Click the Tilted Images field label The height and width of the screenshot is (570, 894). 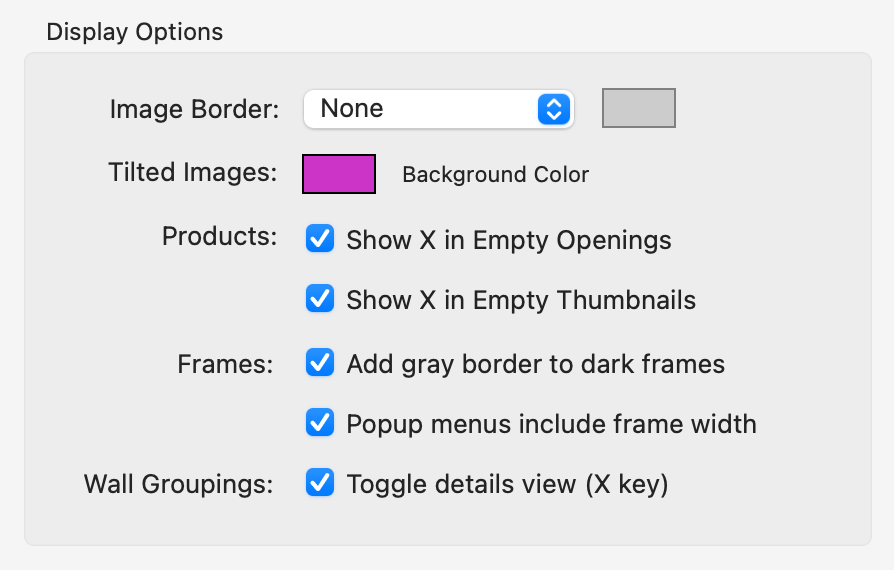(192, 173)
